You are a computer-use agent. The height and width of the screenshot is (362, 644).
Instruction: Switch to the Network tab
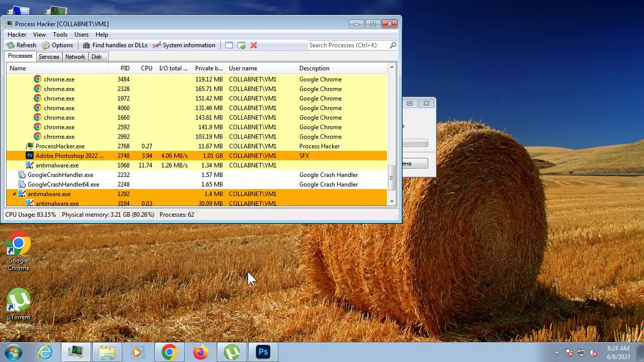75,57
